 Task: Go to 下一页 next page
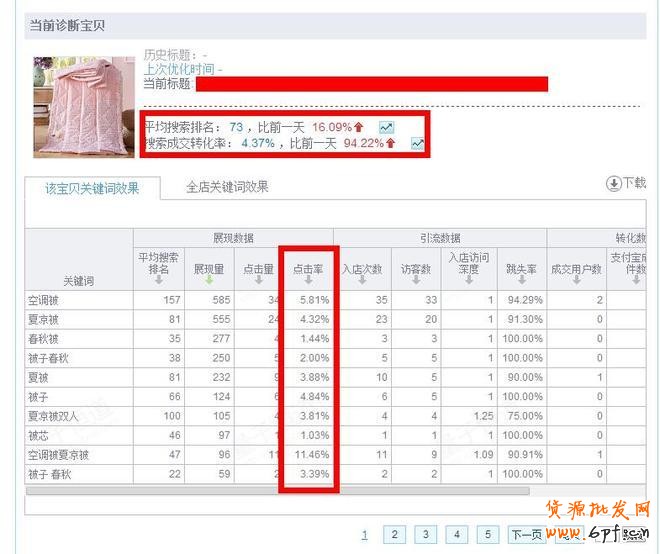click(x=526, y=535)
